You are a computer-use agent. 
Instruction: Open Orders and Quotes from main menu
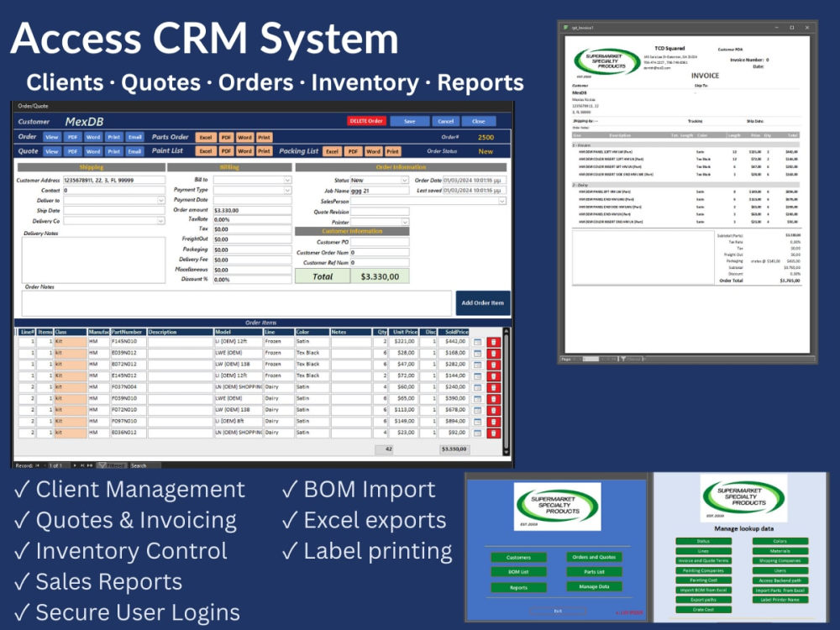point(594,557)
